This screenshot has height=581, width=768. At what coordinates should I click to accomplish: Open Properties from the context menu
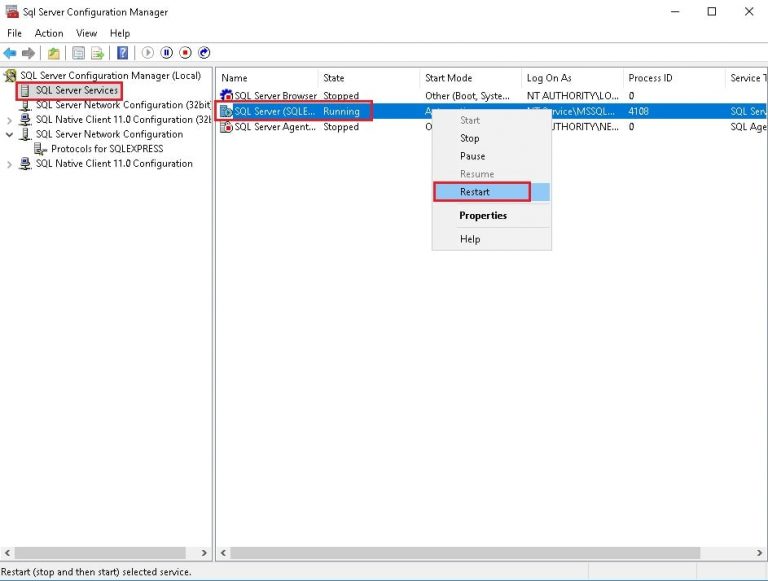point(483,216)
